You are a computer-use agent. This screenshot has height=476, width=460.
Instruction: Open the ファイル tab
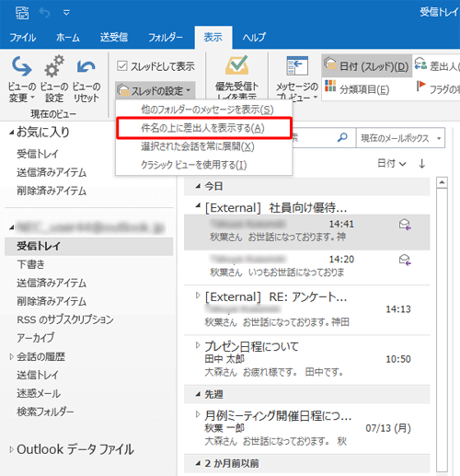point(23,38)
